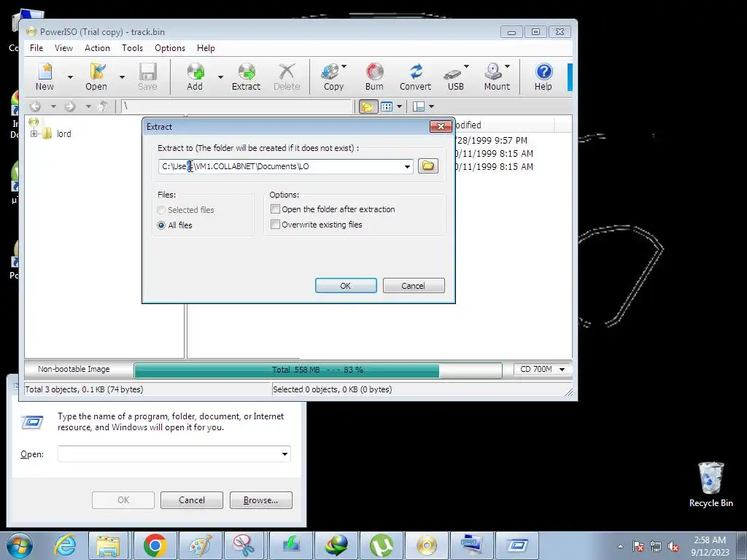Click the USB toolbar icon
The image size is (747, 560).
455,77
